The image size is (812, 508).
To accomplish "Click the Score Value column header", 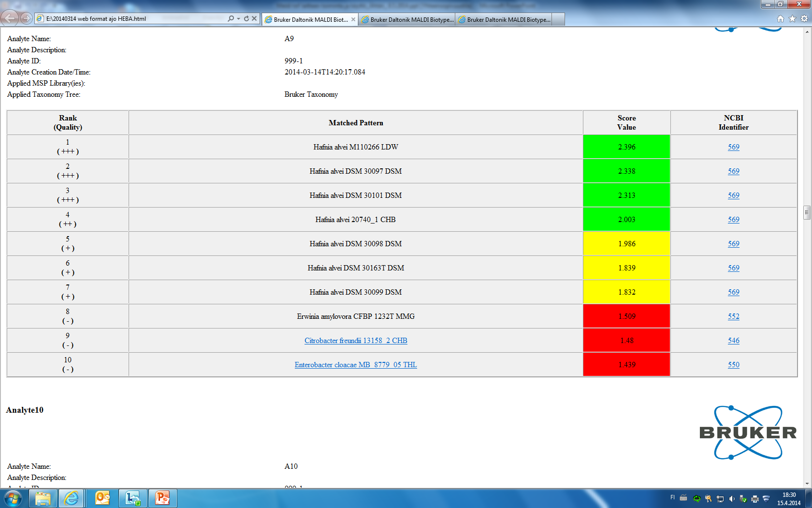I will point(626,123).
